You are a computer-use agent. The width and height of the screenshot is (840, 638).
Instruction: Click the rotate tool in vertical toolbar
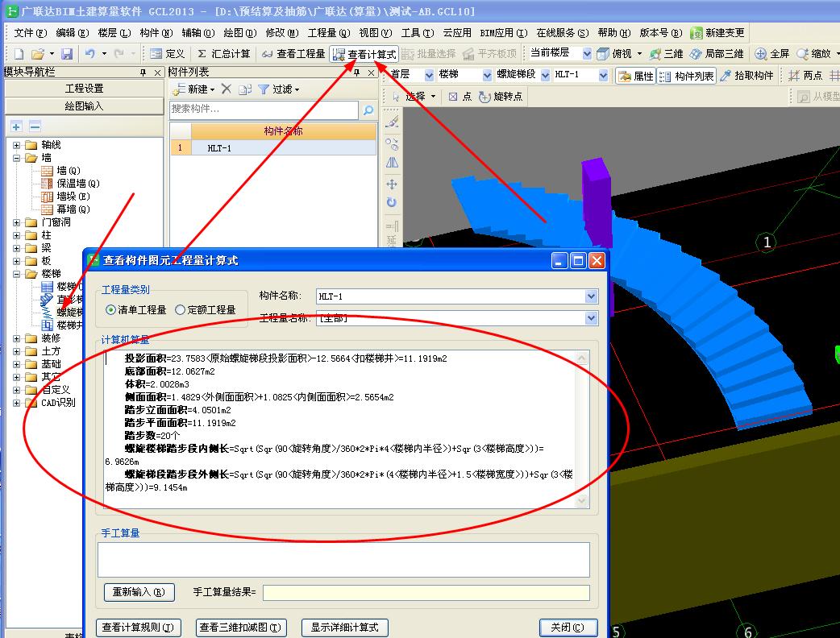392,201
